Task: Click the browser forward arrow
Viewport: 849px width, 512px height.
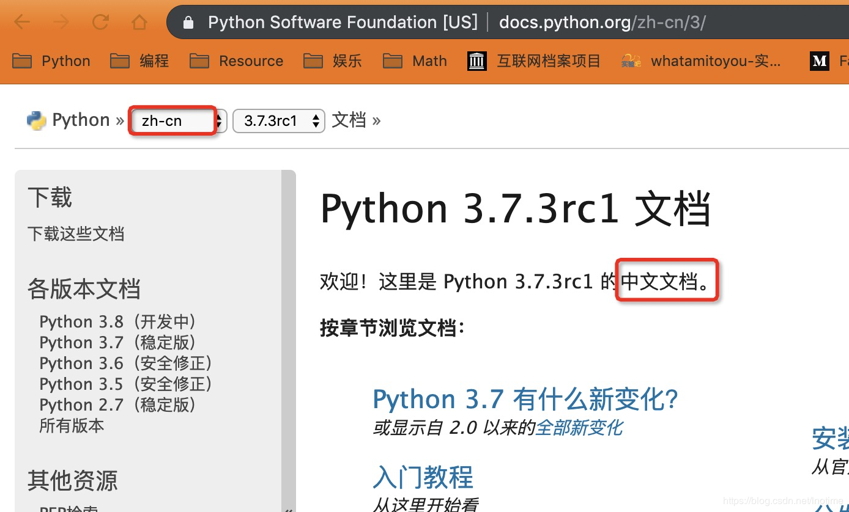Action: tap(61, 22)
